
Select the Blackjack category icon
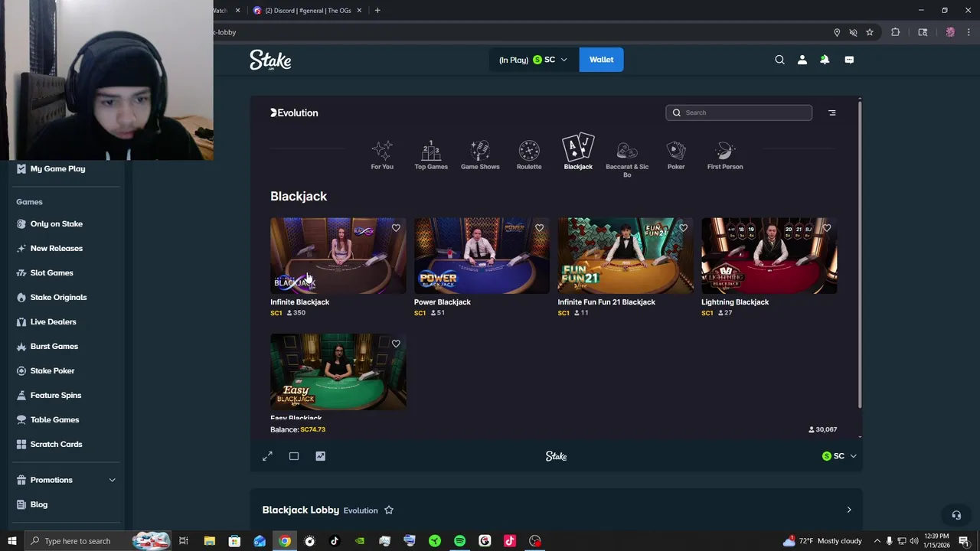coord(578,152)
